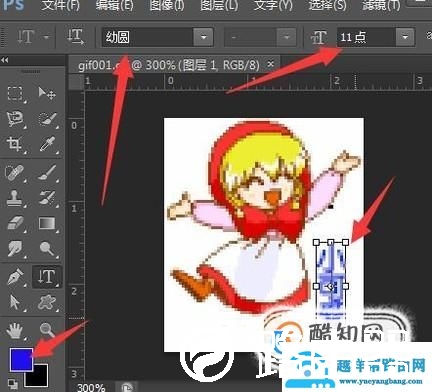
Task: Select the Clone Stamp tool
Action: click(15, 198)
